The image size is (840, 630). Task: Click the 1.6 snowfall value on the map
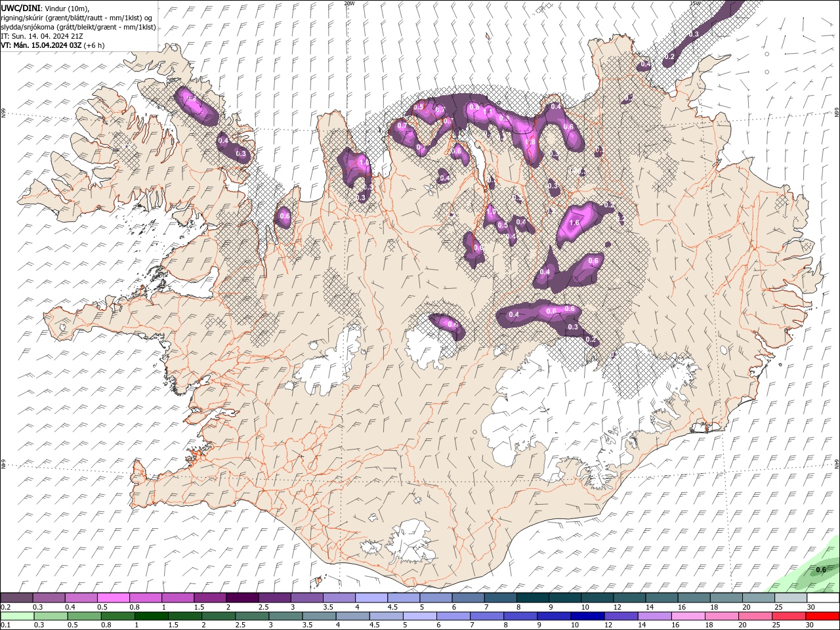[574, 223]
